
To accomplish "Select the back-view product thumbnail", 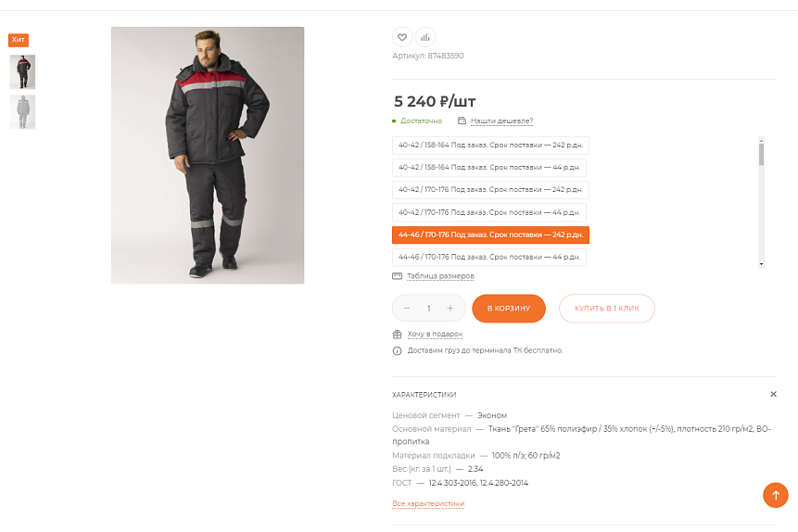I will pyautogui.click(x=22, y=112).
